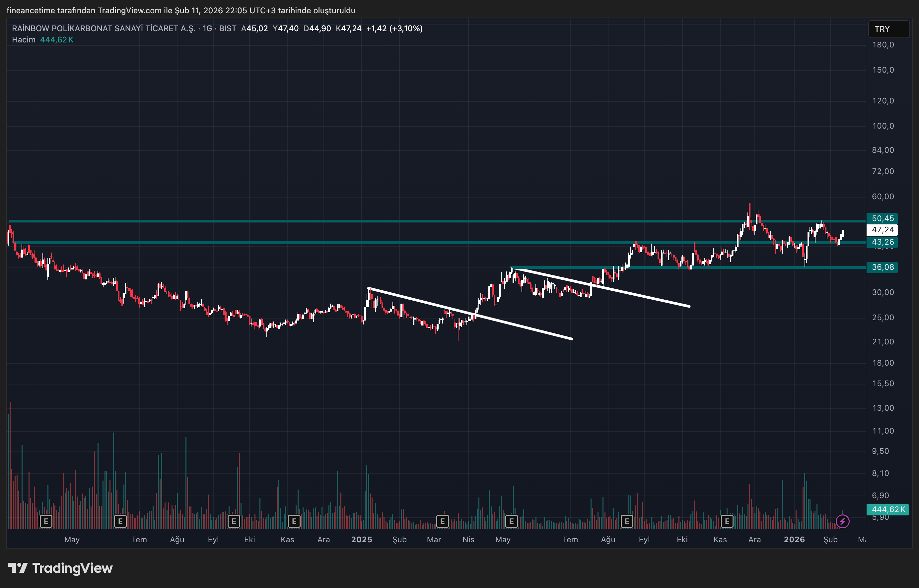Open the E earnings marker between Eyl and Eki 2024
This screenshot has width=919, height=588.
[234, 521]
